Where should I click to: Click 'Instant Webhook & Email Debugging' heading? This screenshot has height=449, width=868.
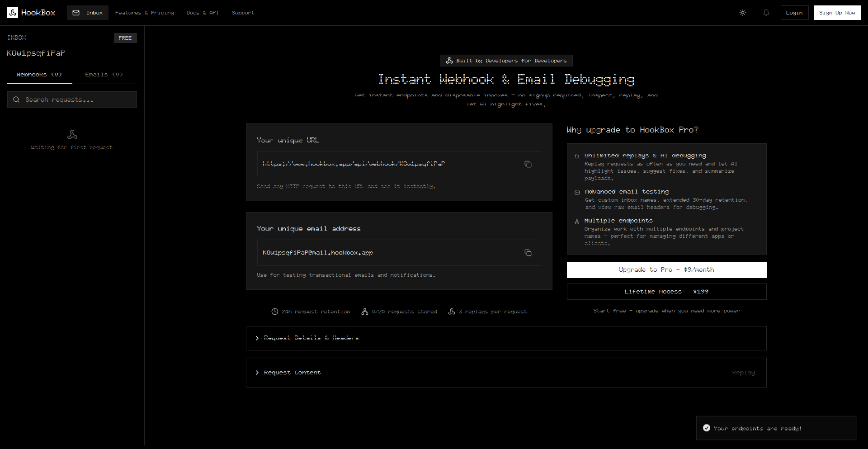click(506, 80)
